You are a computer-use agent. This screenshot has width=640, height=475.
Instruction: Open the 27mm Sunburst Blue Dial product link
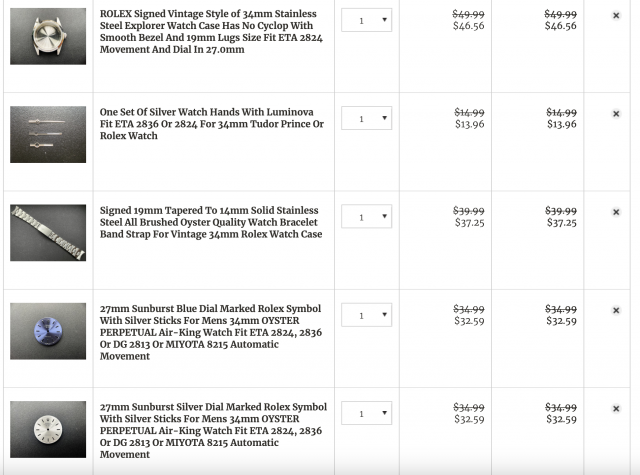point(211,332)
